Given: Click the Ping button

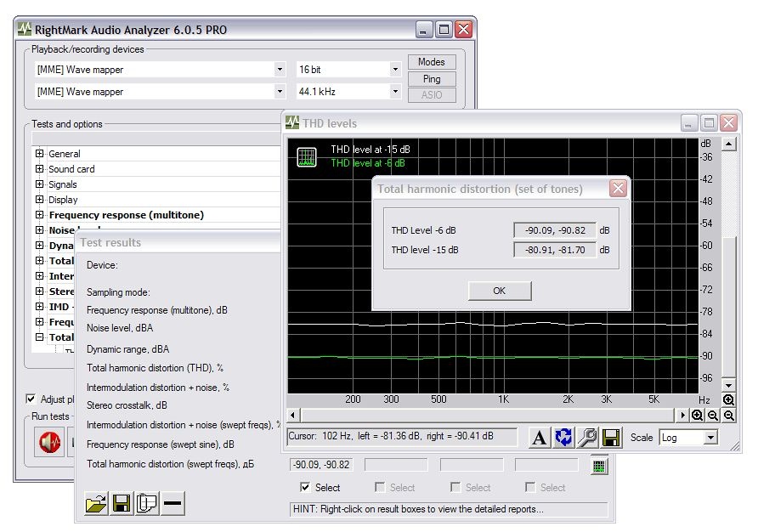Looking at the screenshot, I should tap(432, 79).
